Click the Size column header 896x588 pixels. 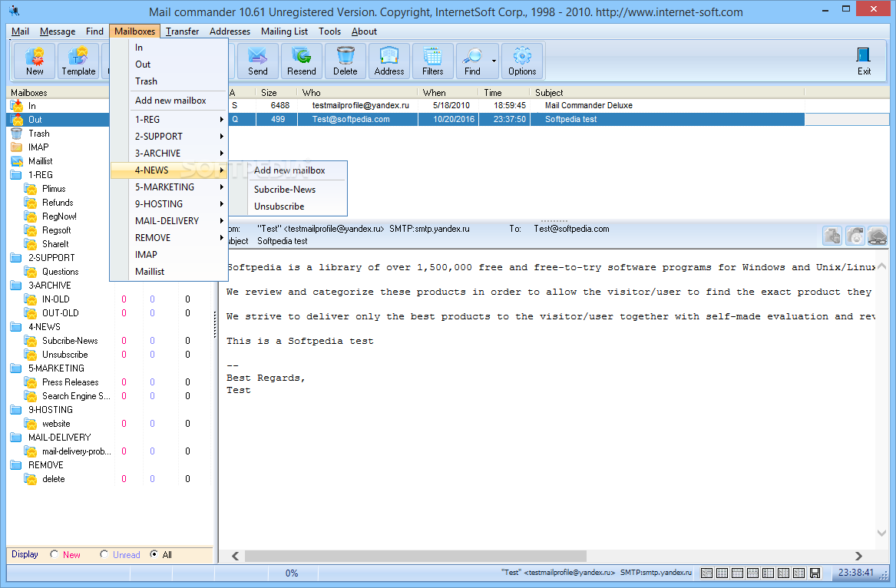(x=276, y=93)
